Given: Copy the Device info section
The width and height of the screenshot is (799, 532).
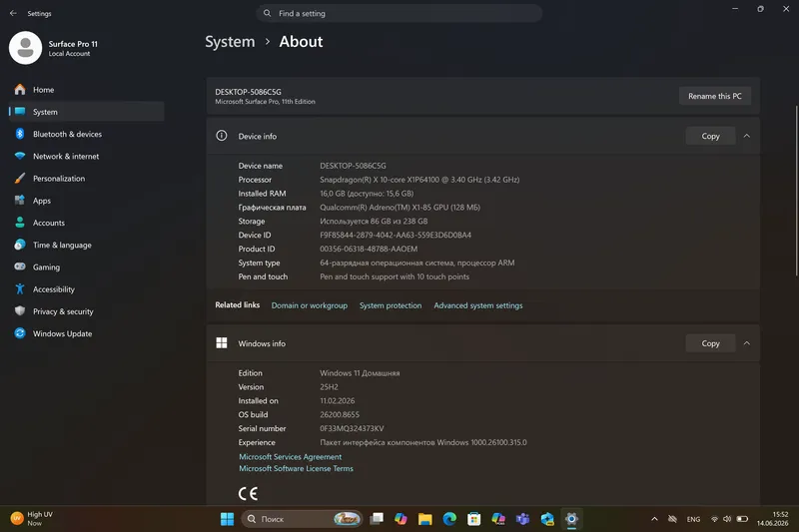Looking at the screenshot, I should pos(710,136).
